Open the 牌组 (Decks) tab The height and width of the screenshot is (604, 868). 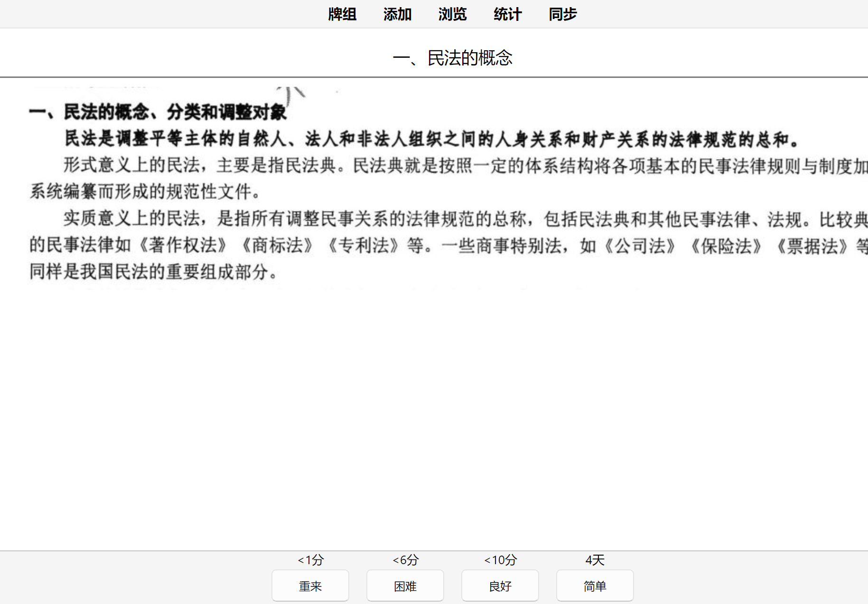pyautogui.click(x=342, y=14)
